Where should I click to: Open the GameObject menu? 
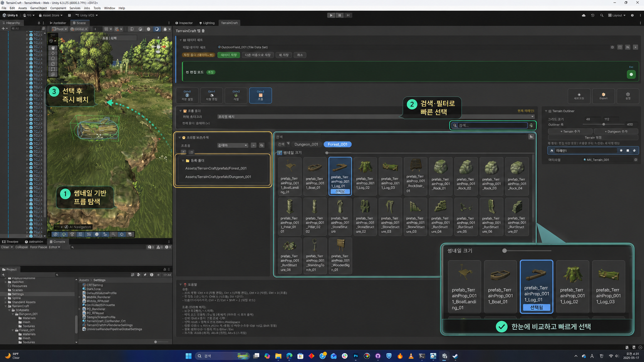click(38, 8)
